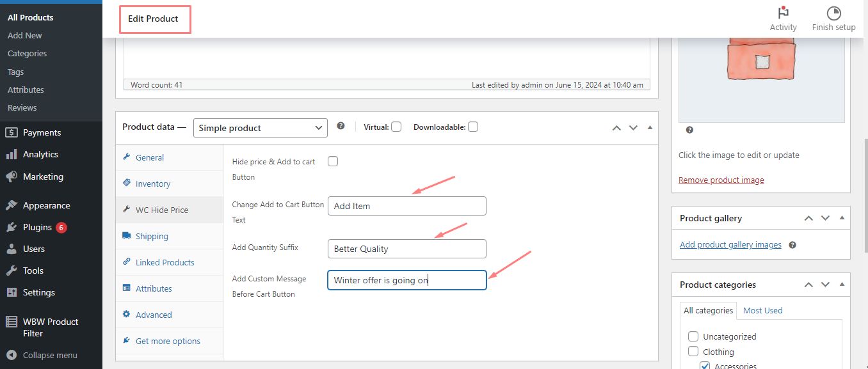Click the Payments icon in sidebar
The width and height of the screenshot is (868, 369).
pos(11,132)
